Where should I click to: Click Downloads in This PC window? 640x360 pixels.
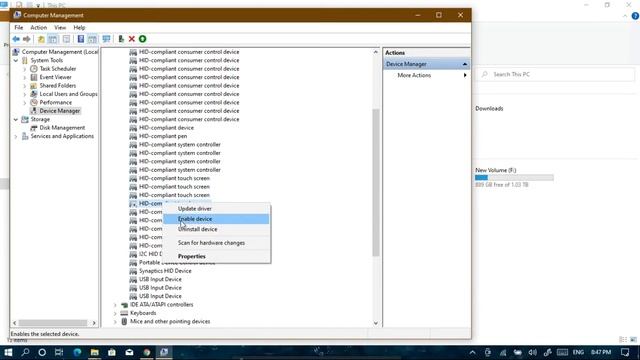pyautogui.click(x=489, y=109)
